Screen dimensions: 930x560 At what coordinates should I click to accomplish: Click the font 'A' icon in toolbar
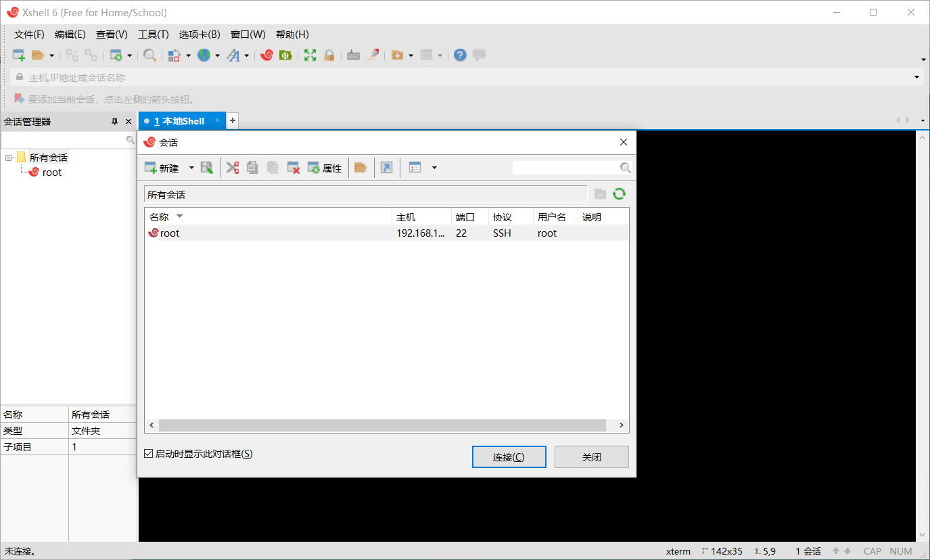(233, 55)
